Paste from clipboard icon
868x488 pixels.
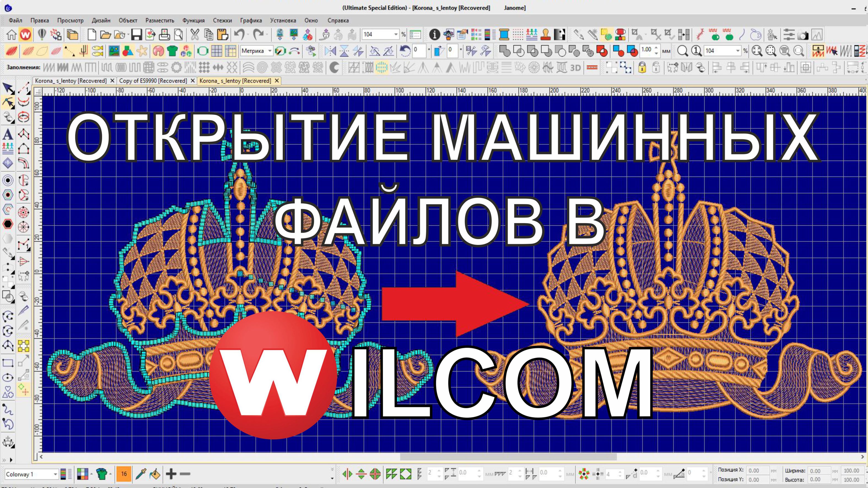pos(222,34)
